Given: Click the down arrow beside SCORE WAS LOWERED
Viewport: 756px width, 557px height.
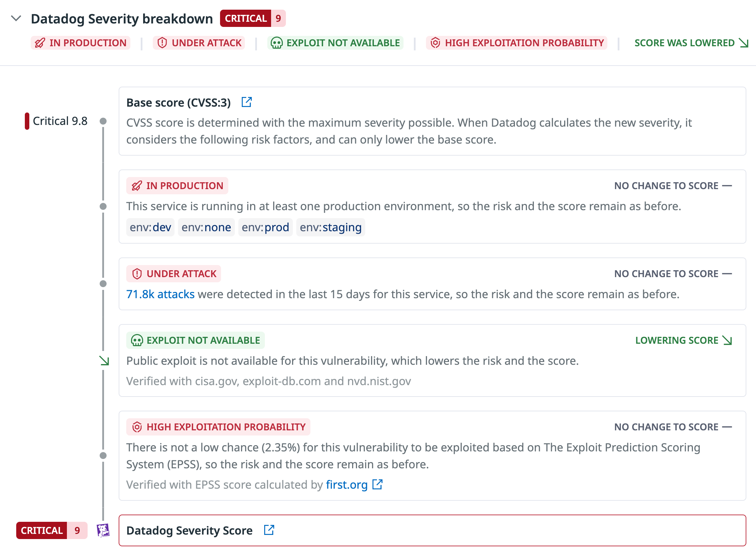Looking at the screenshot, I should click(744, 43).
